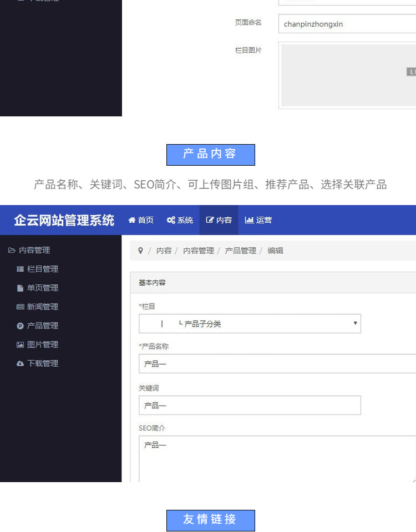Click into the 产品名称 input field
Image resolution: width=416 pixels, height=532 pixels.
277,364
